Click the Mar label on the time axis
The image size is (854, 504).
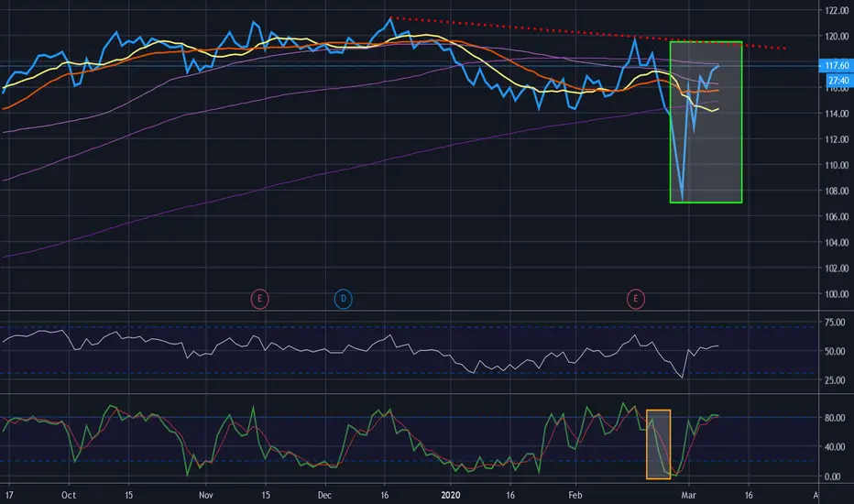688,495
